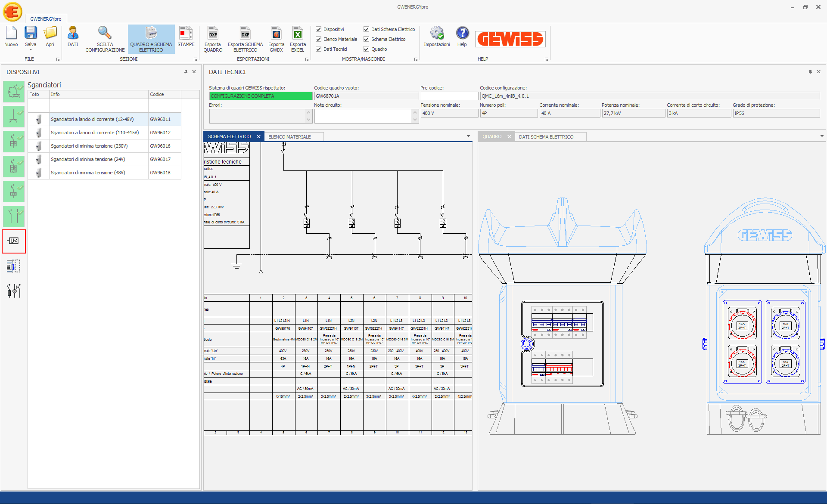Image resolution: width=827 pixels, height=504 pixels.
Task: Pin the DATI TECNICI panel
Action: point(810,72)
